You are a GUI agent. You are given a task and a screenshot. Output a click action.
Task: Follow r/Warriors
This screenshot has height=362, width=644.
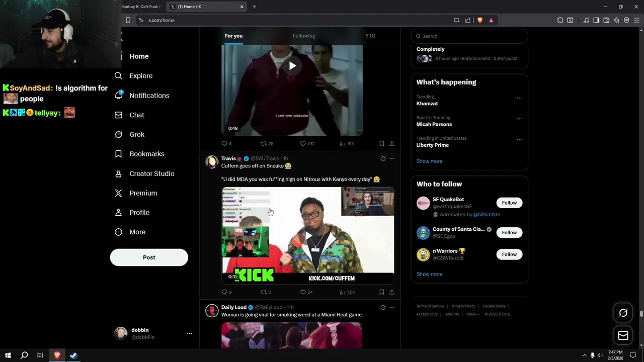click(x=509, y=254)
